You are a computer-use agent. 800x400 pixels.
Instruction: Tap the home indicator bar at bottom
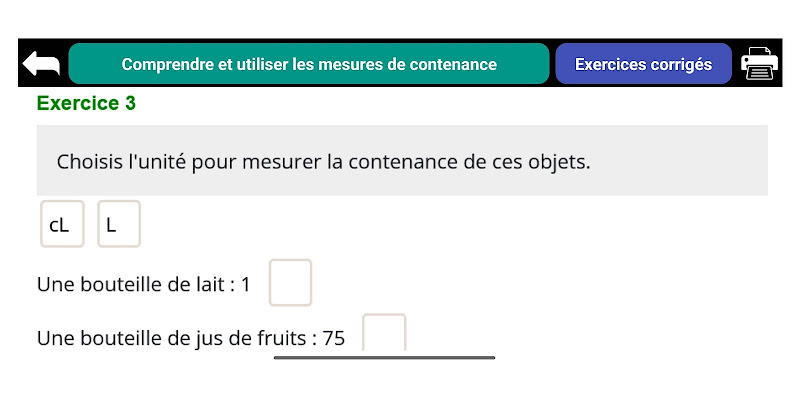coord(384,358)
